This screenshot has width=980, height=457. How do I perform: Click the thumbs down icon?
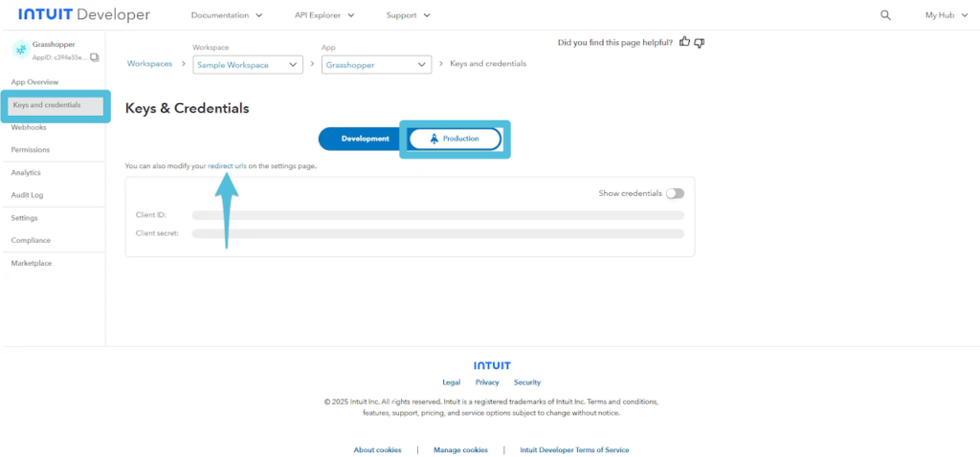(x=700, y=42)
